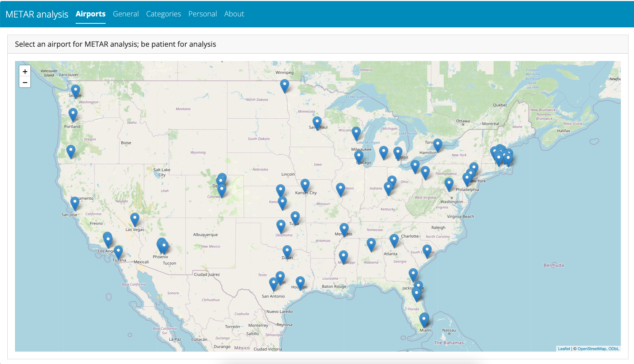Open the Personal tab
This screenshot has width=634, height=364.
pyautogui.click(x=202, y=14)
